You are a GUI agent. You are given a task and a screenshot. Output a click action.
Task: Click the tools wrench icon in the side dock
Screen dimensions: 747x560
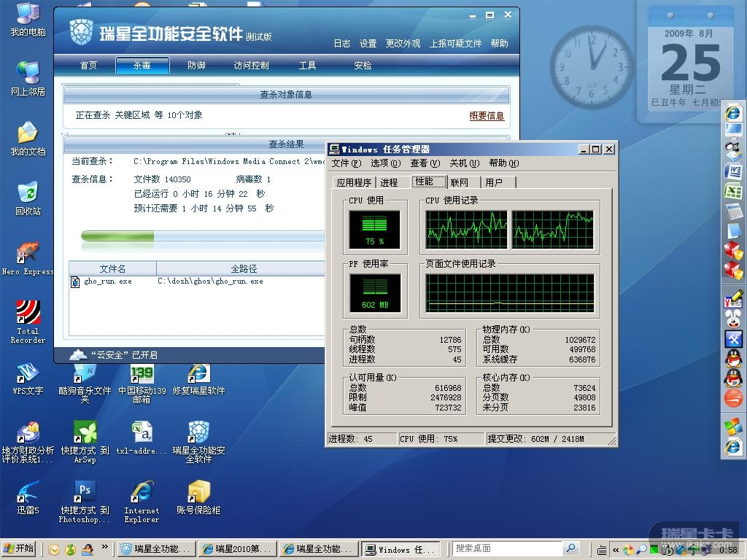733,339
